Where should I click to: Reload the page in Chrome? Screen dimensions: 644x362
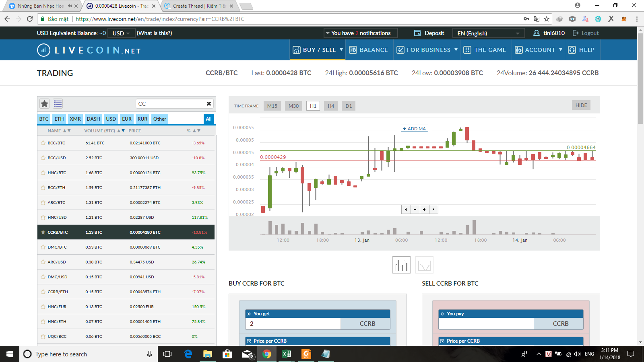click(x=30, y=19)
